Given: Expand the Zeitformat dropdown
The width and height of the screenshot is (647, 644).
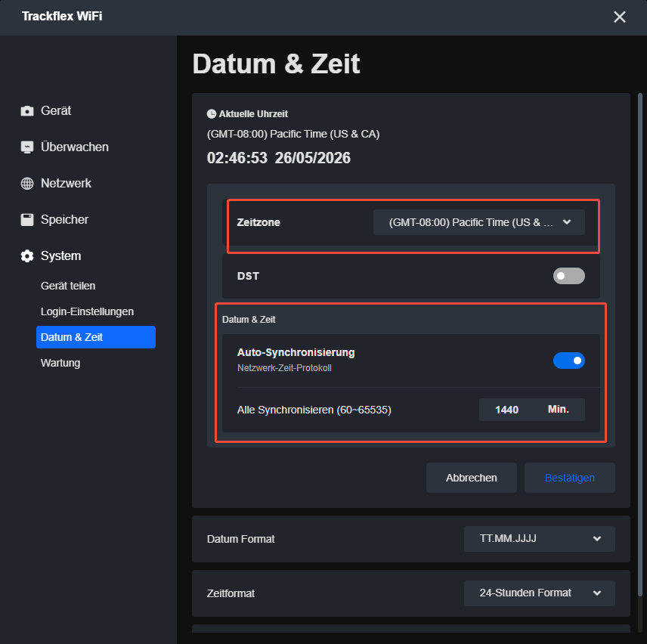Looking at the screenshot, I should click(540, 593).
